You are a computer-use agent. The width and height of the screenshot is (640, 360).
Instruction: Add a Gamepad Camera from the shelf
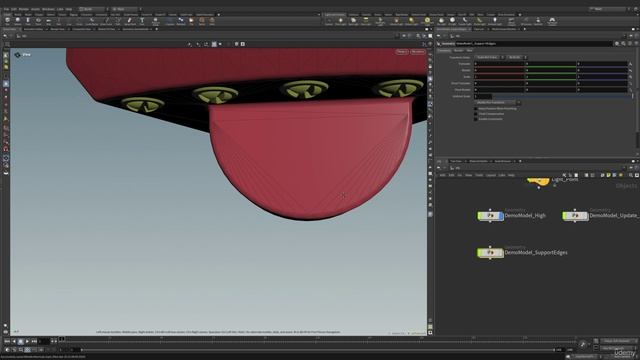552,21
